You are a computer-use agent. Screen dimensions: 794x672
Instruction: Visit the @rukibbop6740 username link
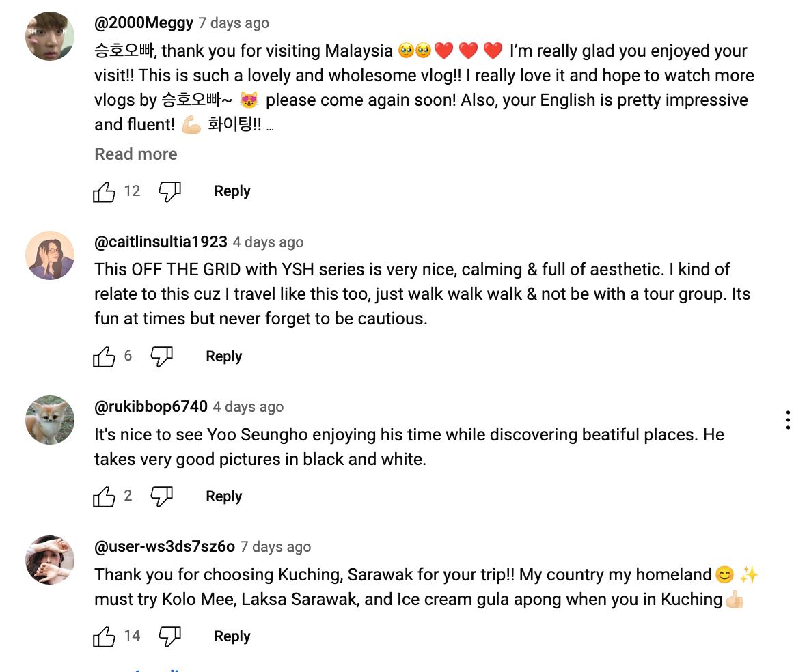point(151,406)
